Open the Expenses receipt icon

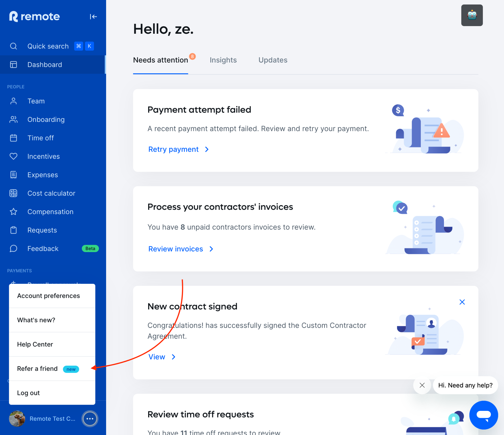pyautogui.click(x=14, y=175)
